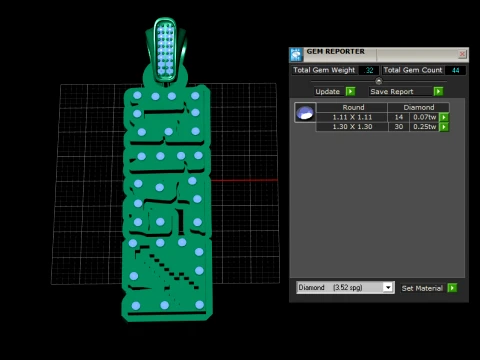Select the 1.11 X 1.11 size cell
This screenshot has height=360, width=480.
(x=352, y=117)
